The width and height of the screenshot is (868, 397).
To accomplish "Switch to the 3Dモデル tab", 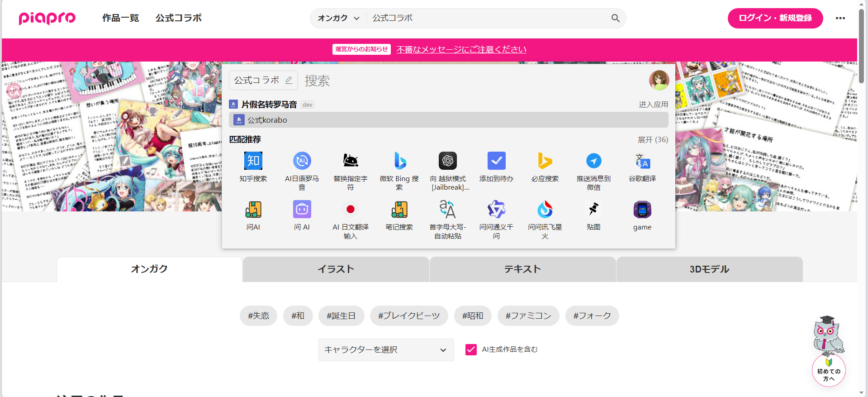I will [709, 269].
